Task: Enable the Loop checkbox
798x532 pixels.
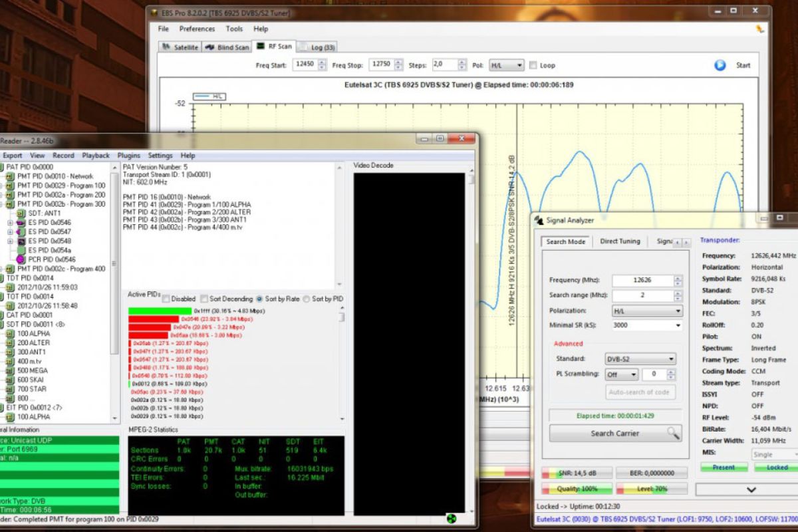Action: pos(533,65)
